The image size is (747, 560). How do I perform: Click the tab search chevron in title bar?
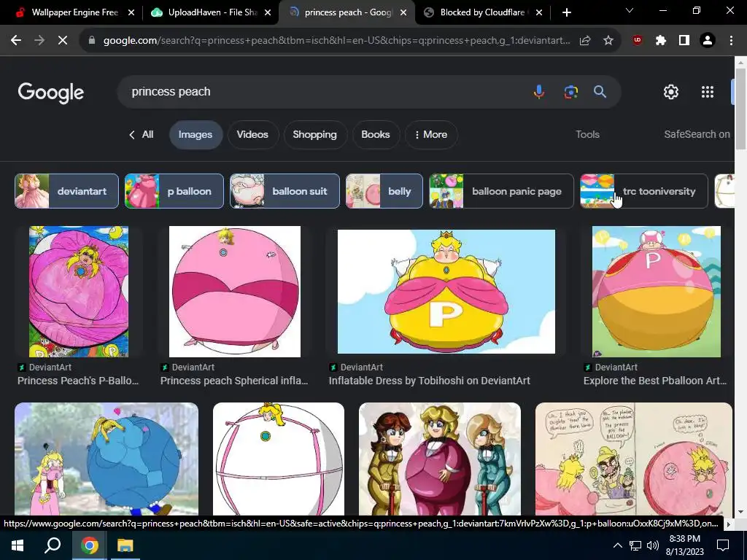pos(630,10)
